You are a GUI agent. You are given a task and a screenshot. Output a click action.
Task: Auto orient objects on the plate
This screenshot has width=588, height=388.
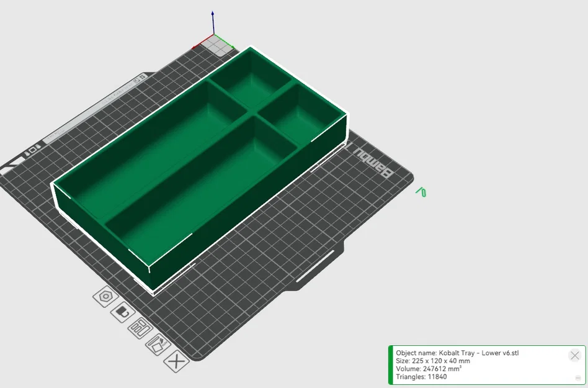(158, 344)
